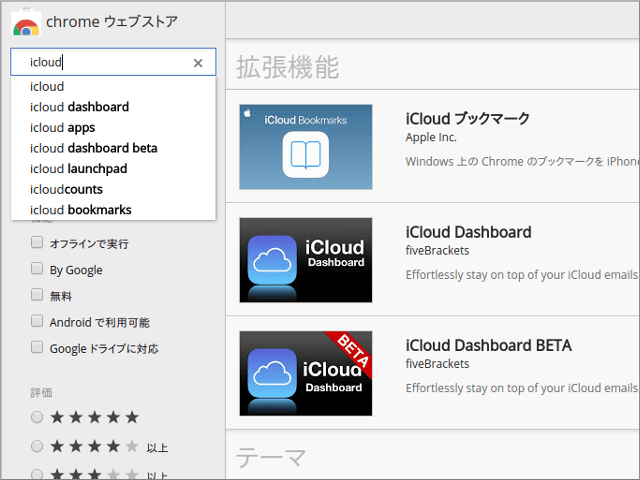
Task: Tick the By Google checkbox
Action: click(x=37, y=269)
